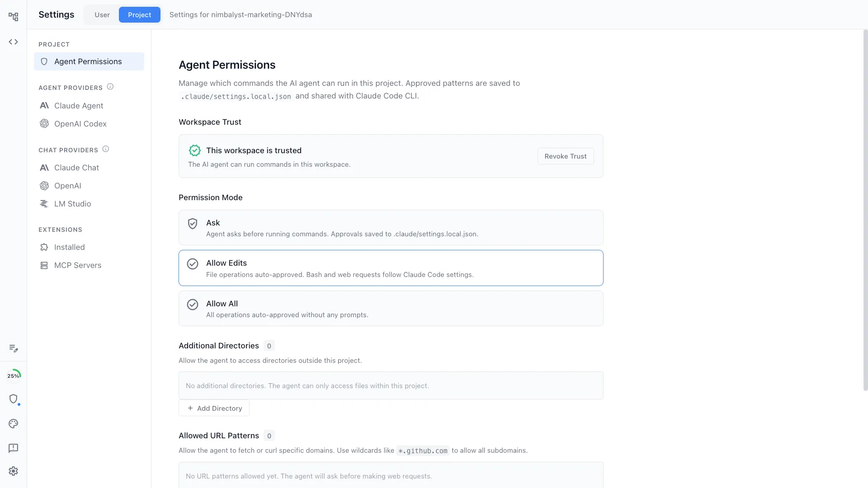Click the Add Directory button
Image resolution: width=868 pixels, height=488 pixels.
(x=214, y=408)
